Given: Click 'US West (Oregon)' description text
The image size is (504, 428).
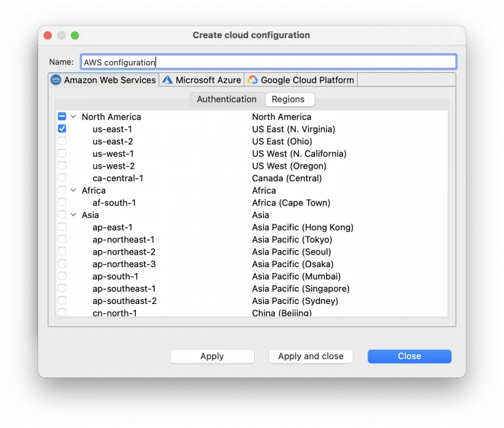Looking at the screenshot, I should coord(289,165).
